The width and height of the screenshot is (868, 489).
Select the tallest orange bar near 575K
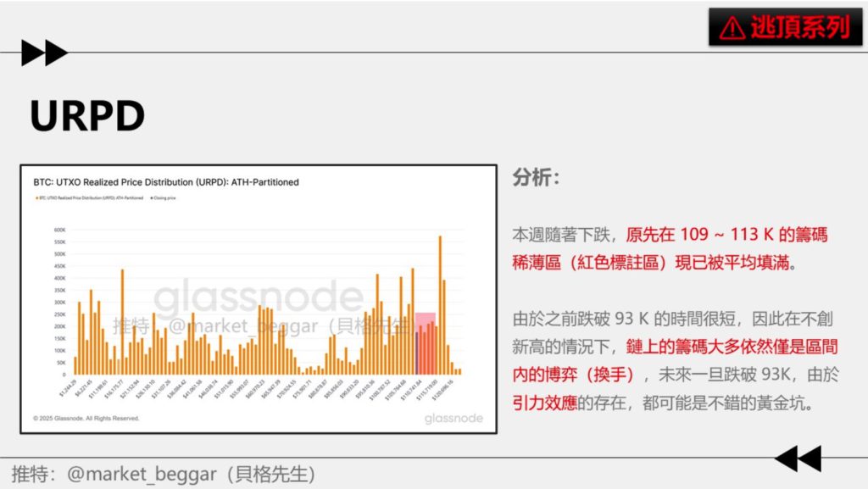tap(439, 305)
